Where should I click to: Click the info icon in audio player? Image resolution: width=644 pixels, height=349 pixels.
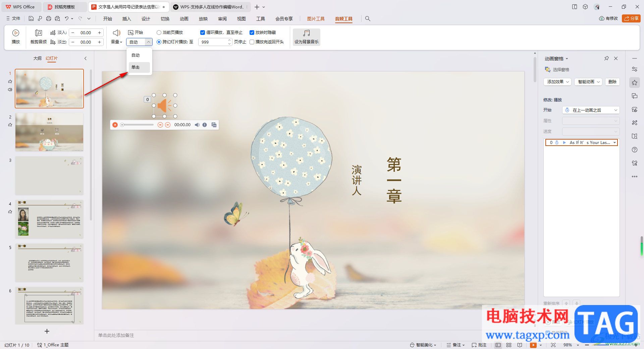pos(205,125)
